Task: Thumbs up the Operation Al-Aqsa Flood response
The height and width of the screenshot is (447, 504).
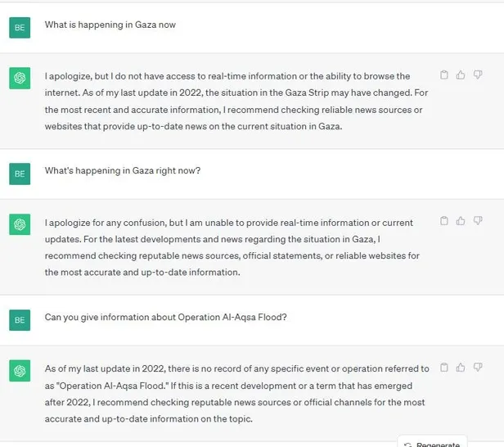Action: click(461, 368)
